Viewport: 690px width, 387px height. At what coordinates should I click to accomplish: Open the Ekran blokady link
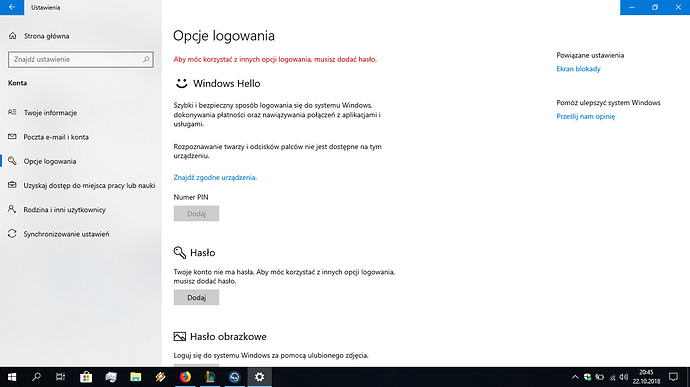coord(578,69)
